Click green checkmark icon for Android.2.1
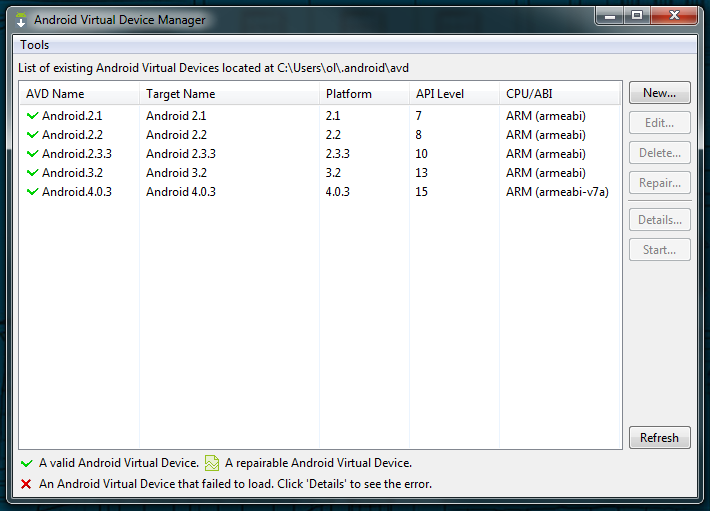 click(x=32, y=116)
